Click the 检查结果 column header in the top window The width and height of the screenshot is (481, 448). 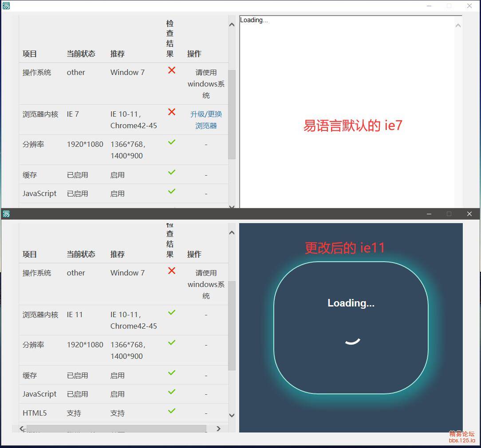pyautogui.click(x=170, y=39)
